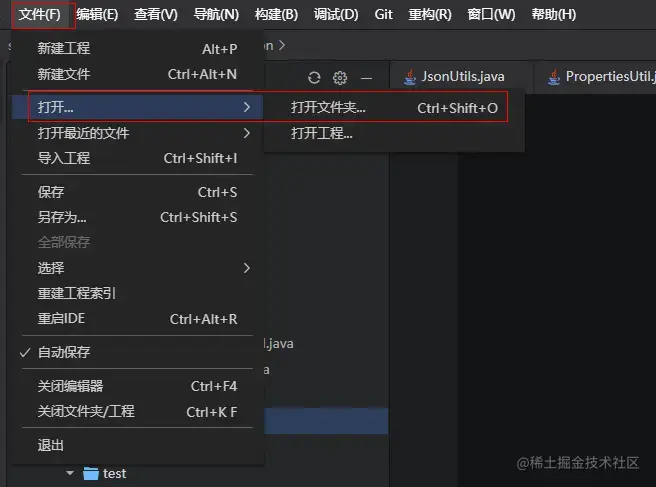The image size is (656, 487).
Task: Collapse panel with the minus icon
Action: [x=366, y=78]
